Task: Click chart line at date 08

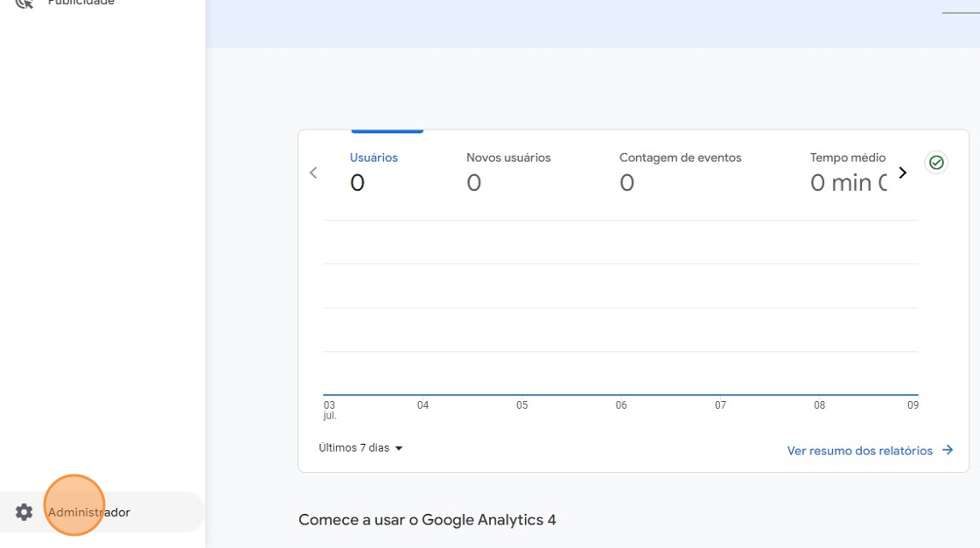Action: (x=819, y=395)
